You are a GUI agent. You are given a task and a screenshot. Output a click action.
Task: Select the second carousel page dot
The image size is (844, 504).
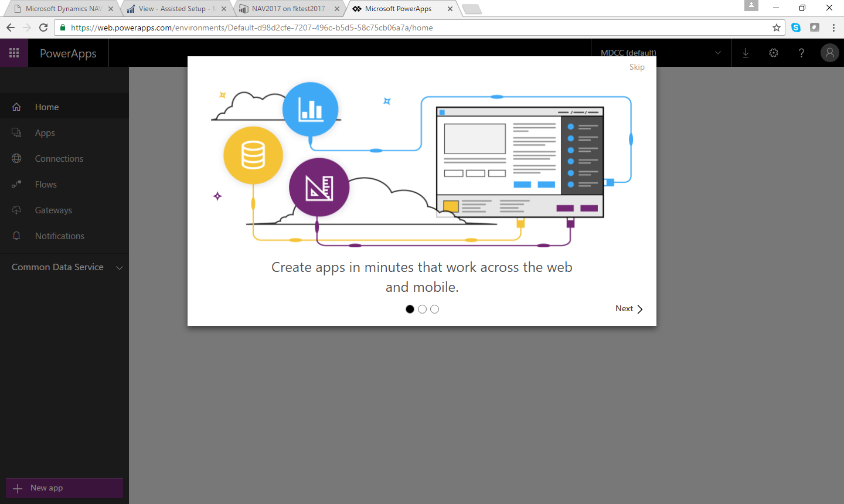tap(422, 309)
